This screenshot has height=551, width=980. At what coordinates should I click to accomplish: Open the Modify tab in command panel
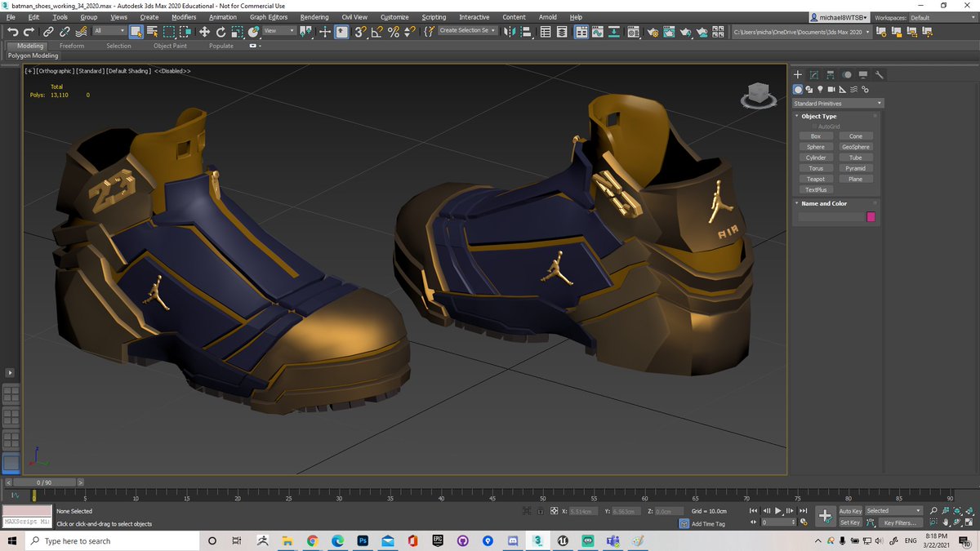click(x=814, y=74)
